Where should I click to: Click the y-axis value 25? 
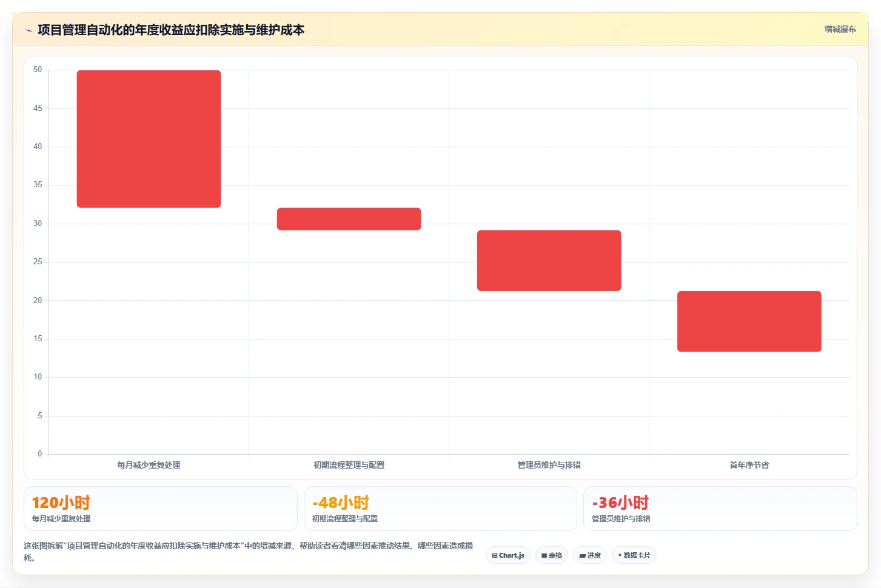tap(38, 262)
